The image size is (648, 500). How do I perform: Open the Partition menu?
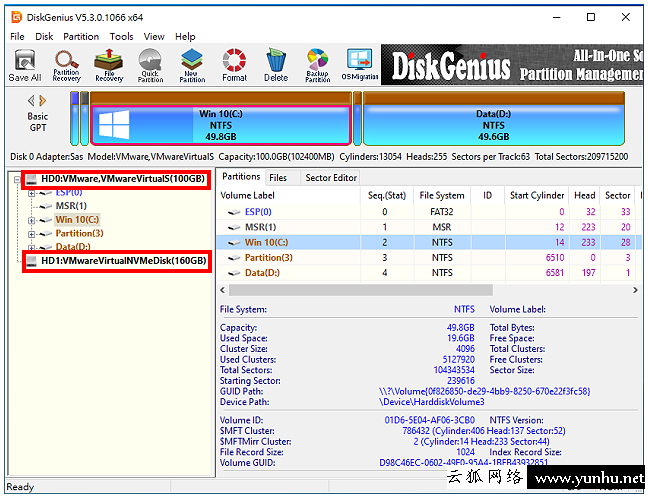pos(81,36)
